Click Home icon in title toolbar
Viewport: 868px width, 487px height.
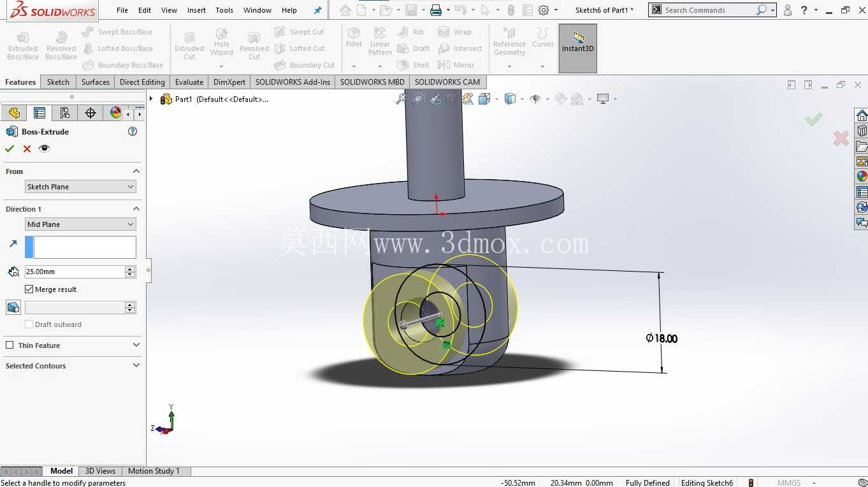point(345,10)
